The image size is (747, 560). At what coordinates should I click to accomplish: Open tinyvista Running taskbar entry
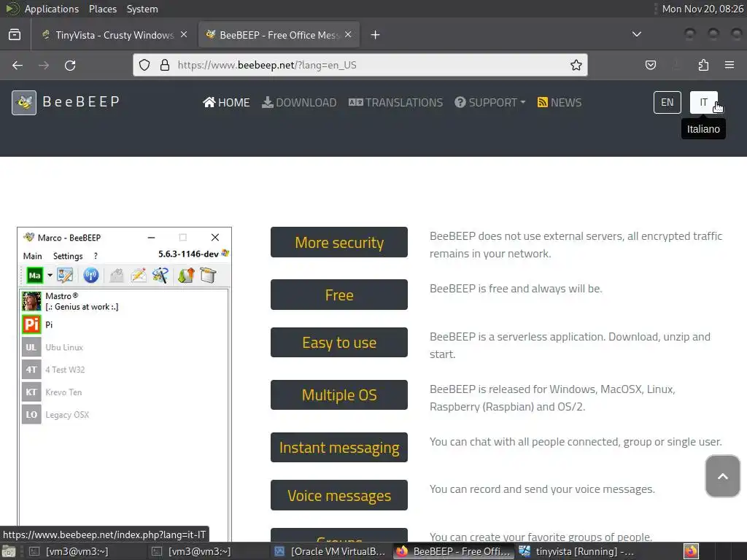[x=576, y=551]
